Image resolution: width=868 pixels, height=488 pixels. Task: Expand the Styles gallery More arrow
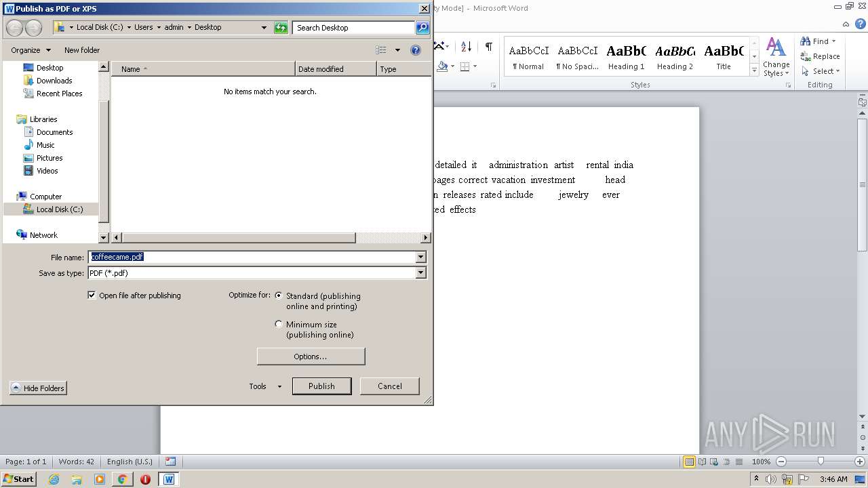754,70
